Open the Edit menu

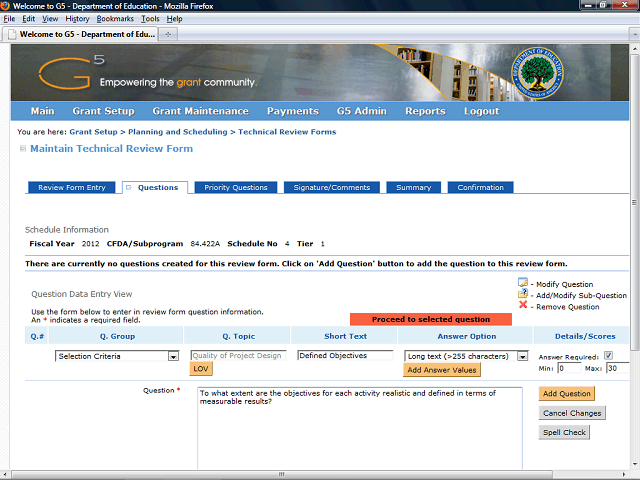[29, 19]
